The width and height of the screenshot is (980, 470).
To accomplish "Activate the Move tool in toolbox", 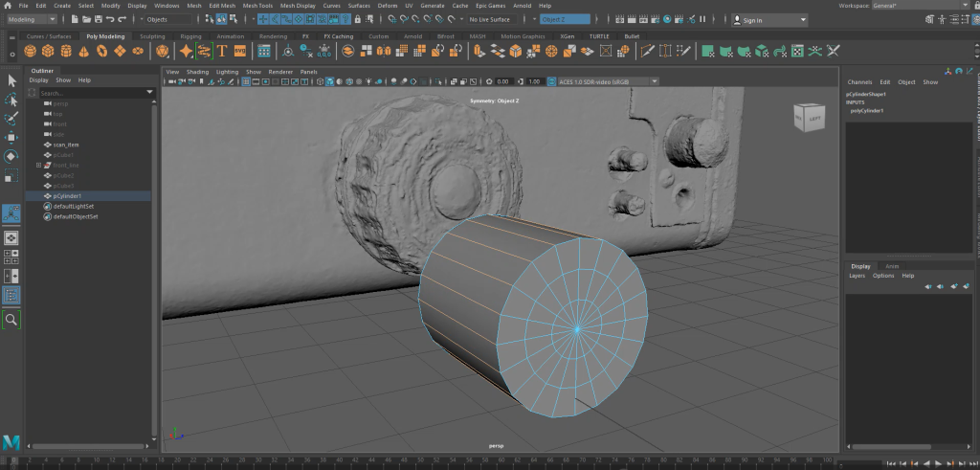I will click(11, 138).
